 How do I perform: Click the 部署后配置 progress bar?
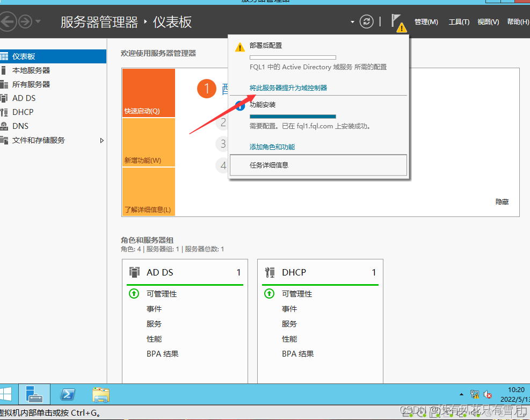(x=293, y=57)
